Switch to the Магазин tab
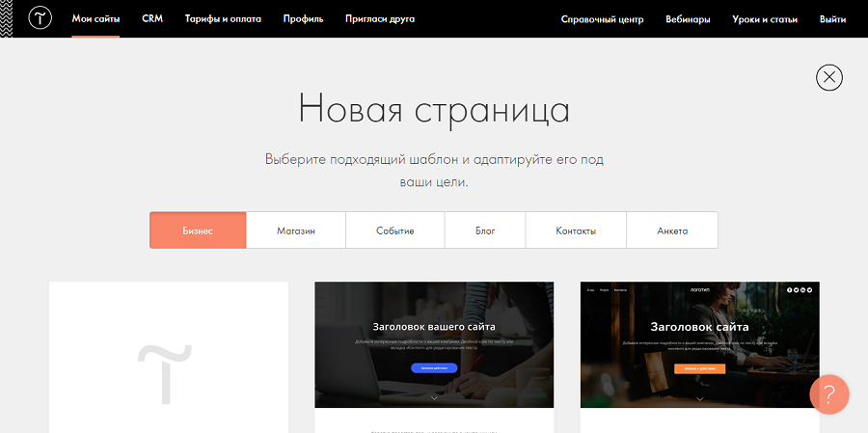Screen dimensions: 868x433 coord(296,230)
